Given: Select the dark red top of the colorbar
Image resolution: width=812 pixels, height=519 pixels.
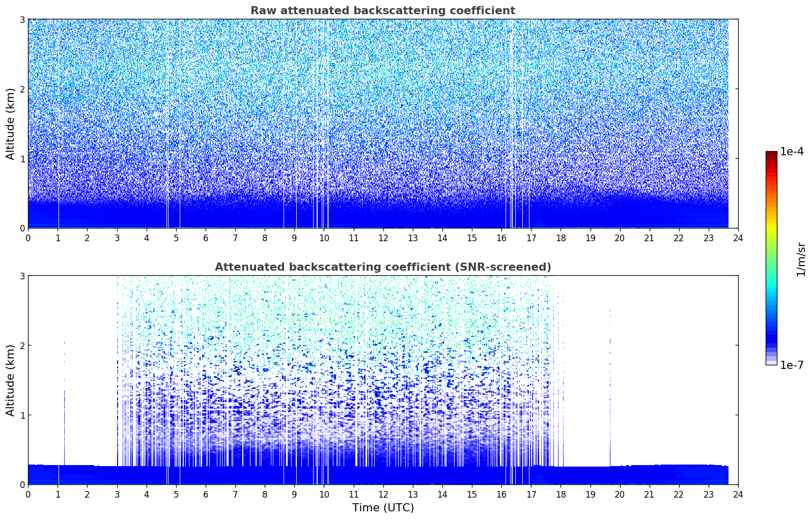Looking at the screenshot, I should pos(771,155).
